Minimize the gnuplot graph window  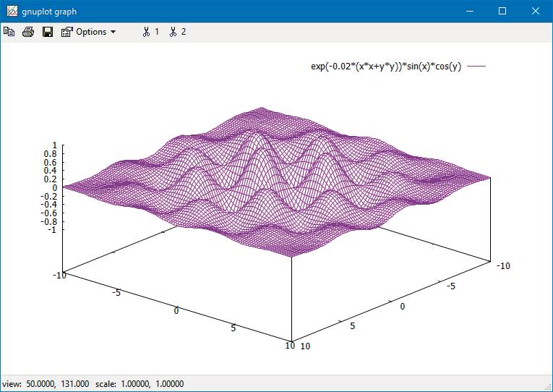[470, 12]
